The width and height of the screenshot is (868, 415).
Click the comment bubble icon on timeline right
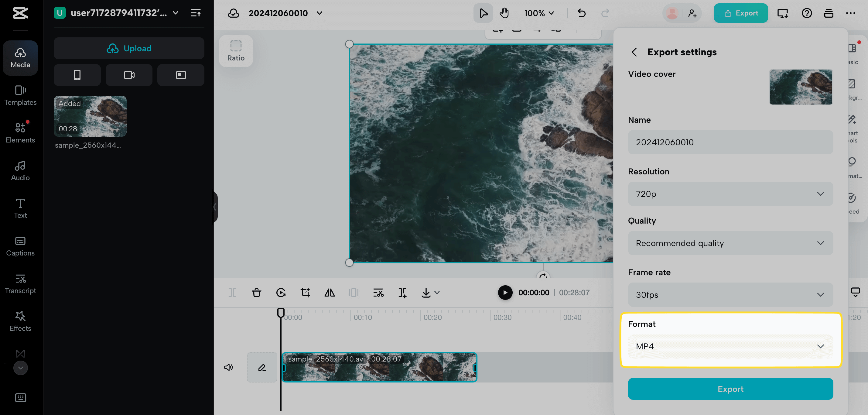pyautogui.click(x=855, y=292)
